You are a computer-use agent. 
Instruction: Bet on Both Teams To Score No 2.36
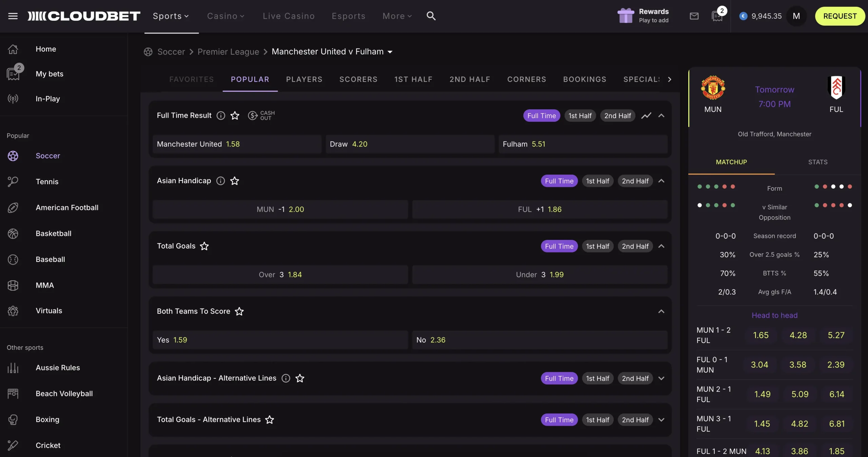(x=540, y=340)
